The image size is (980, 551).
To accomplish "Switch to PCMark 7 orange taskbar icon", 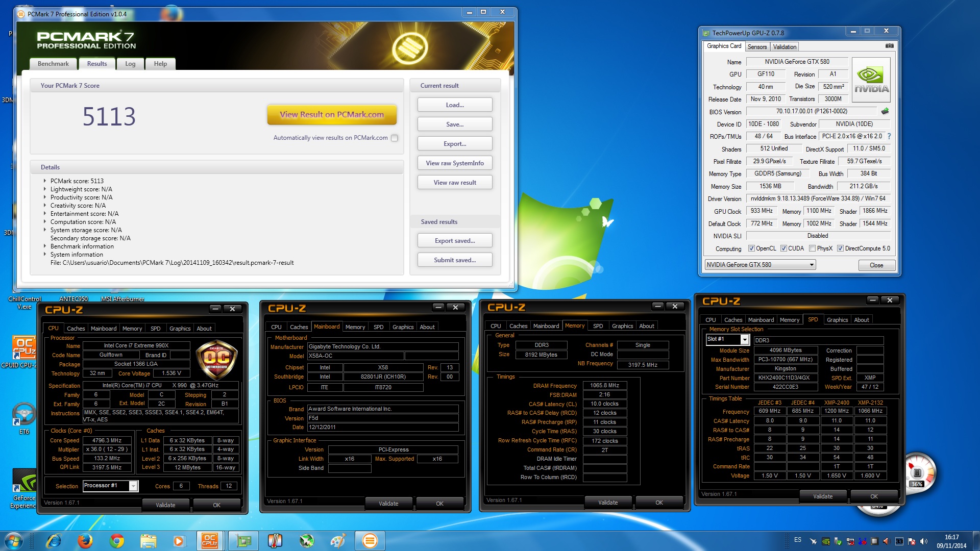I will pos(370,541).
